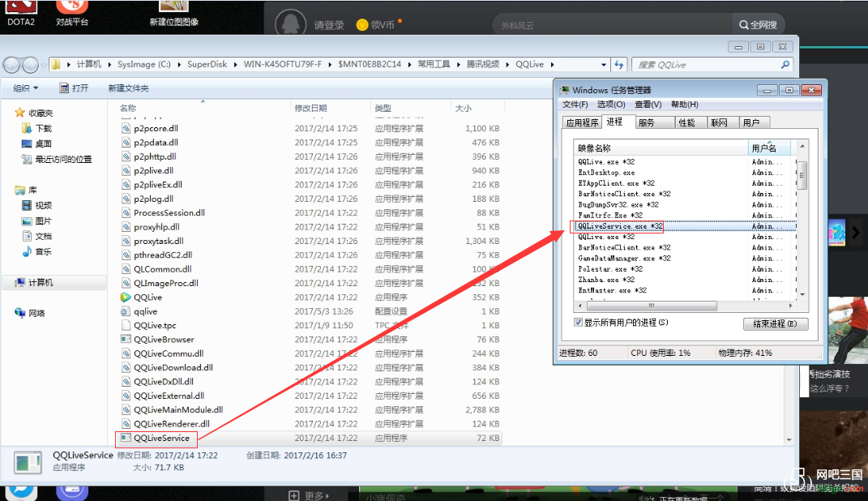
Task: Click the process list scroll-down arrow
Action: [x=802, y=294]
